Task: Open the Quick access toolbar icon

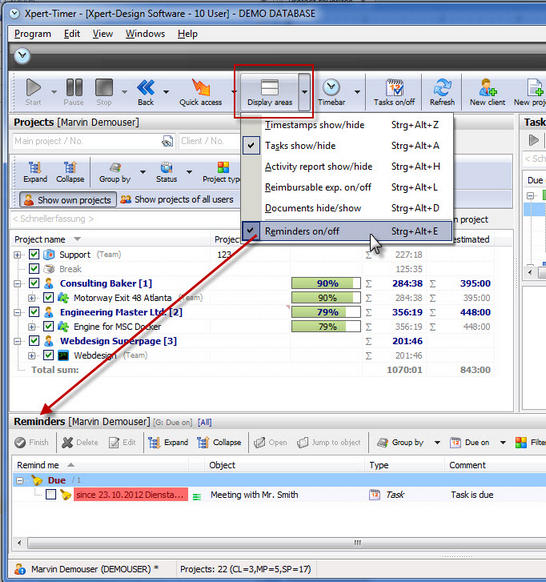Action: tap(201, 88)
